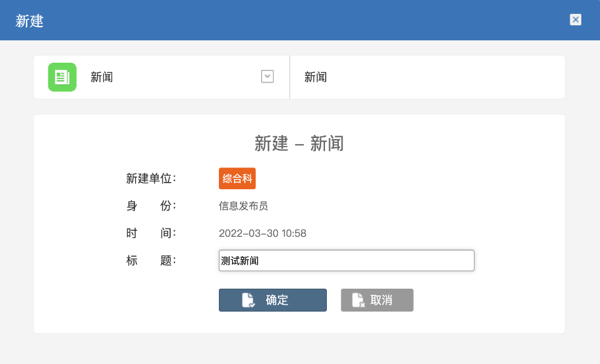This screenshot has height=364, width=600.
Task: Click the 新建单位 field label
Action: [x=151, y=178]
